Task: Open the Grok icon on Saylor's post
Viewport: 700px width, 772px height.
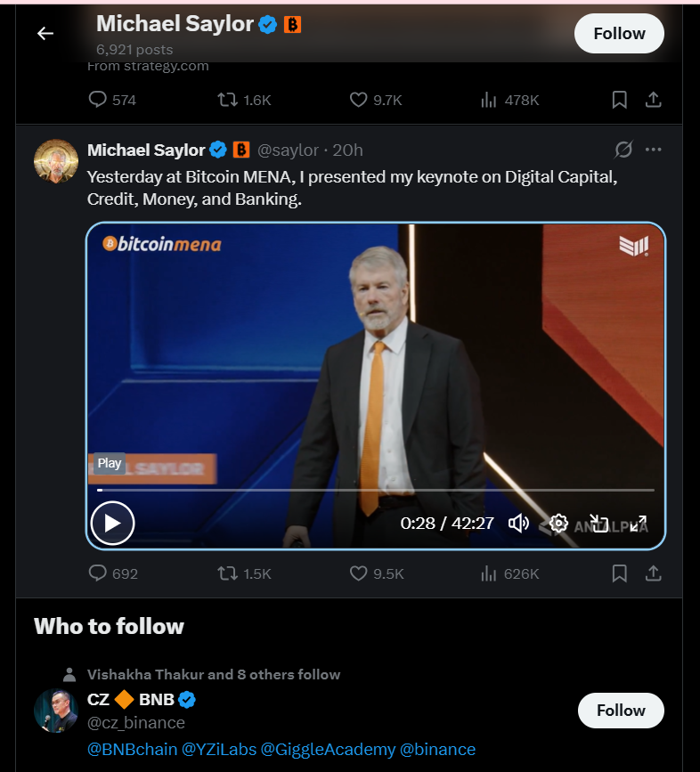Action: 623,150
